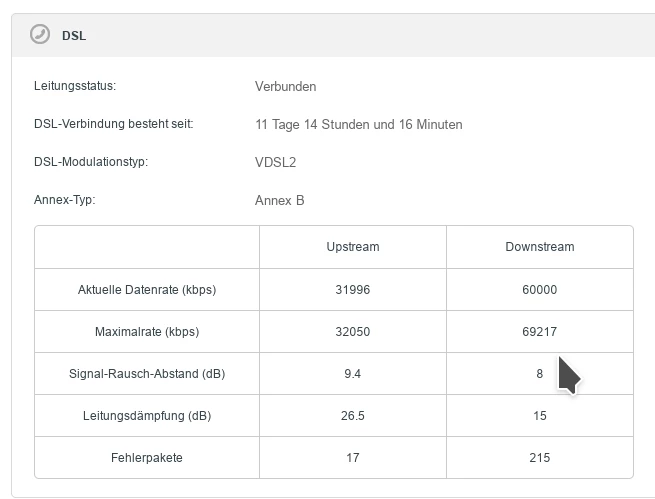Click the Downstream column header
The width and height of the screenshot is (655, 499).
(x=539, y=247)
